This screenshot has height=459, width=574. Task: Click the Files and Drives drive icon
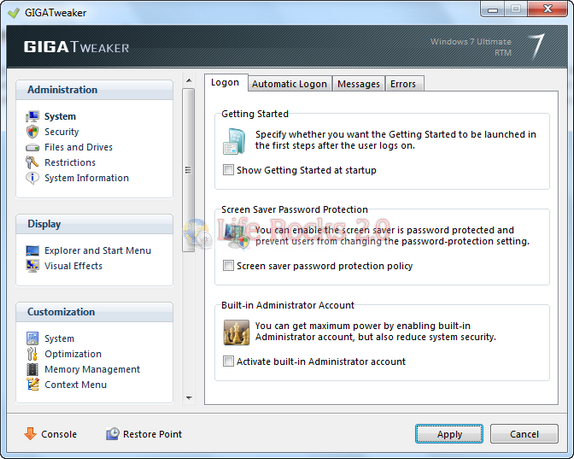click(x=33, y=148)
